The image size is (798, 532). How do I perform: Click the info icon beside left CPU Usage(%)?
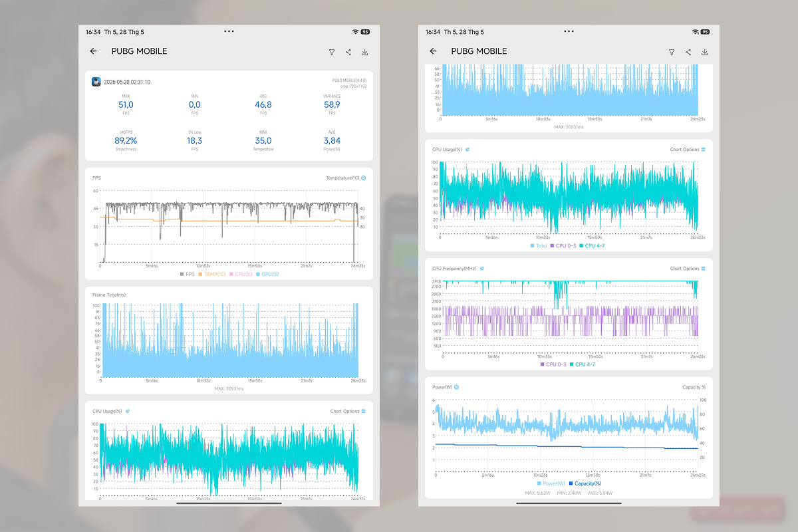pos(127,411)
